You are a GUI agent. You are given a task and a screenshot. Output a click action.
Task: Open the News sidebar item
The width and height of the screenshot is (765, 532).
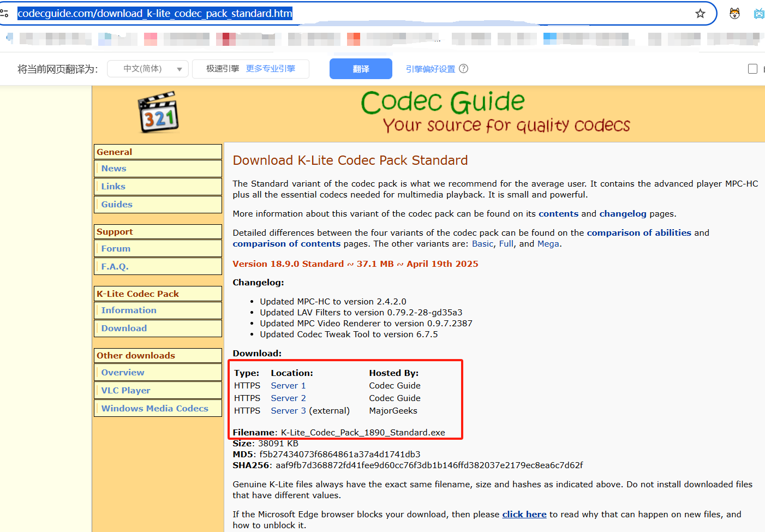[158, 169]
